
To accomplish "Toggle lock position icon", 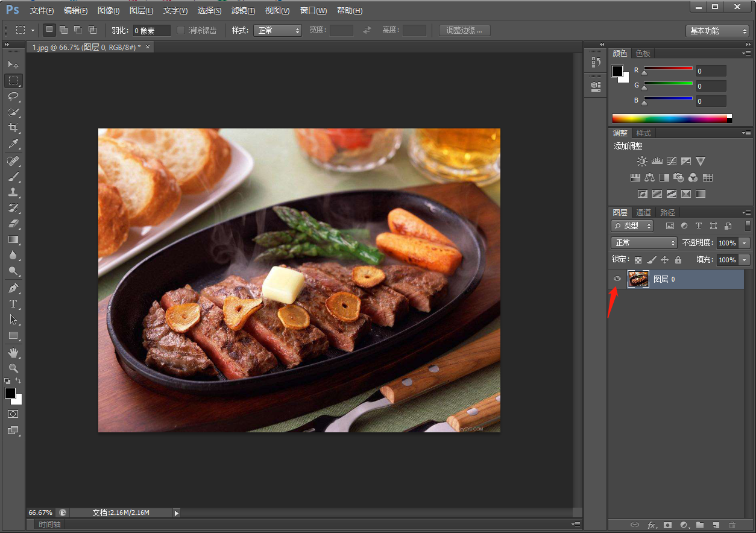I will pyautogui.click(x=665, y=260).
